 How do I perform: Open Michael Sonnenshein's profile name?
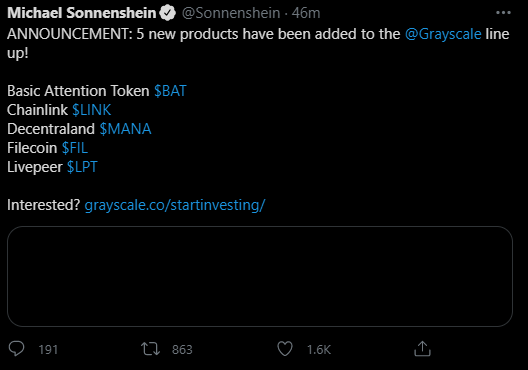point(81,13)
